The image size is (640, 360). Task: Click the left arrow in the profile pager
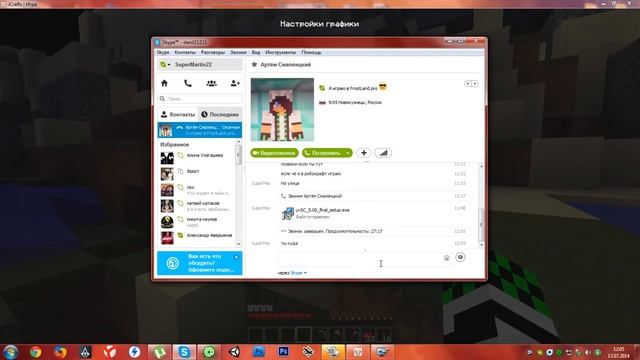[468, 84]
